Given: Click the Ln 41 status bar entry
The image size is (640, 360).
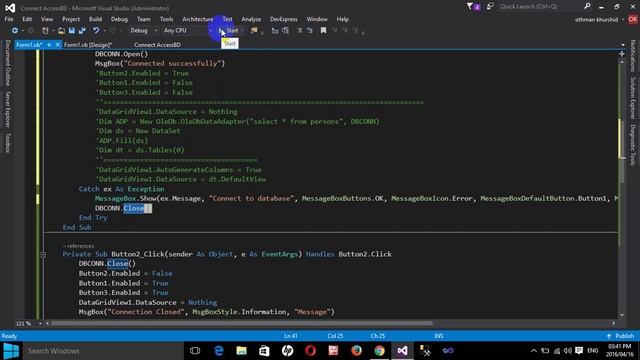Looking at the screenshot, I should (x=291, y=336).
